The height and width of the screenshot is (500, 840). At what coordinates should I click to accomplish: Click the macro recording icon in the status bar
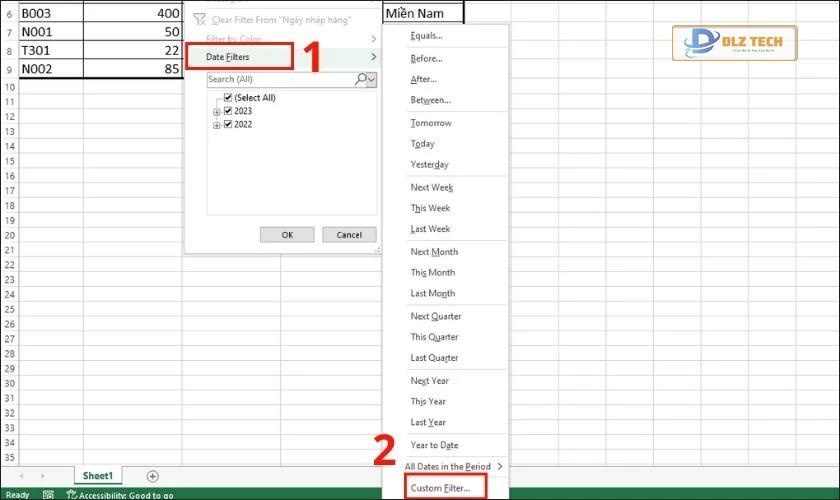(48, 494)
